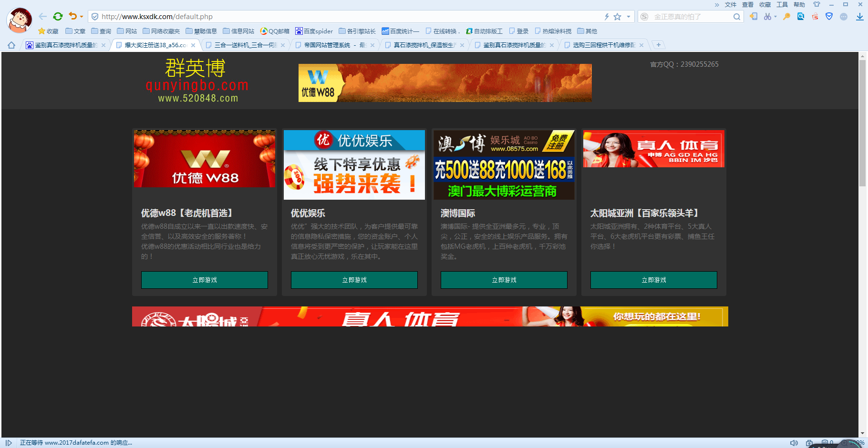Image resolution: width=868 pixels, height=448 pixels.
Task: Click the lightning speed mode icon
Action: tap(607, 17)
